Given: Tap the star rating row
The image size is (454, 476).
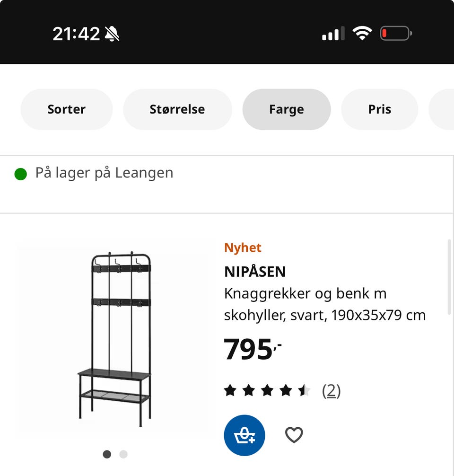Looking at the screenshot, I should click(267, 390).
